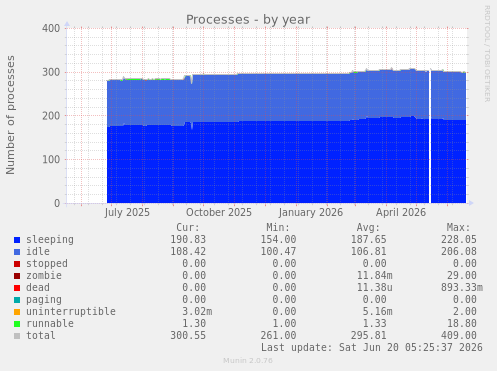Click the 'idle' legend label

click(x=38, y=251)
